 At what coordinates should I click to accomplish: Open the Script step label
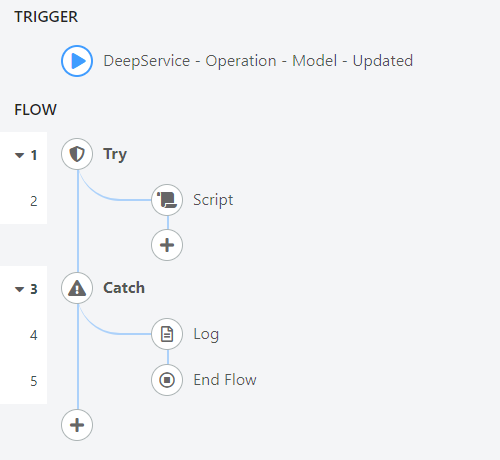pos(213,200)
